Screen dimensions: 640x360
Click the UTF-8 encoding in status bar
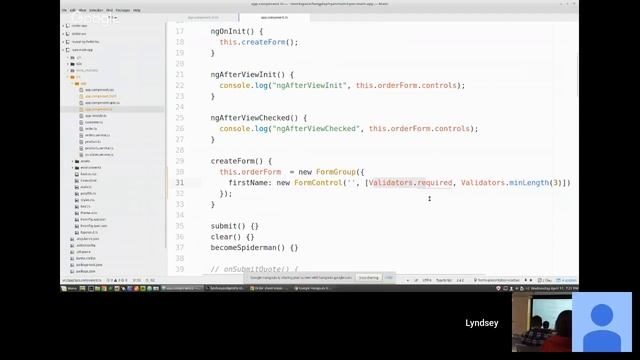427,280
